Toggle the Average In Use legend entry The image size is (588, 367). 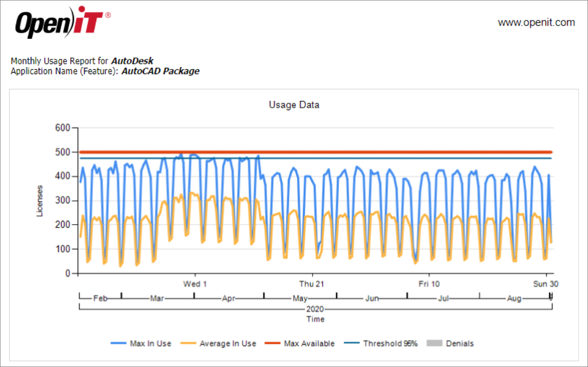[x=228, y=343]
